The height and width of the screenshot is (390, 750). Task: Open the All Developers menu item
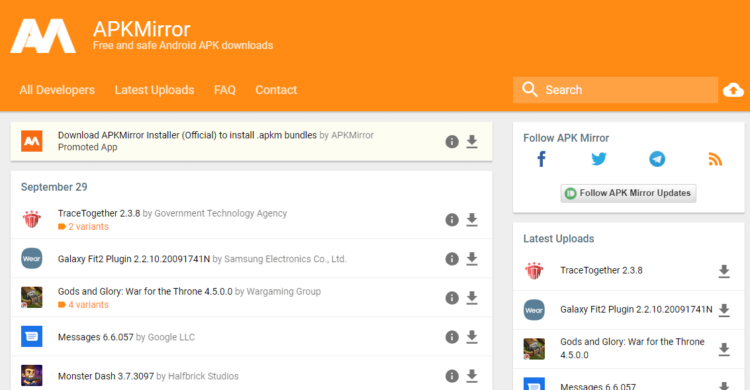[x=57, y=90]
